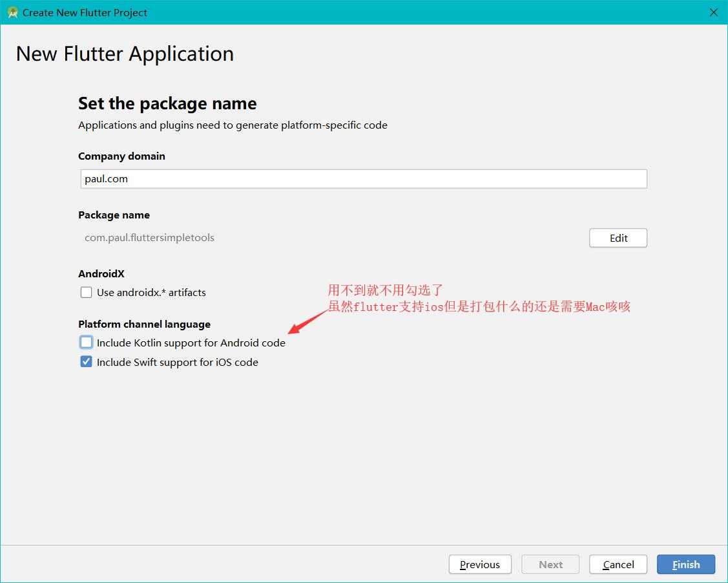The image size is (728, 583).
Task: Click Finish to create the project
Action: pos(686,564)
